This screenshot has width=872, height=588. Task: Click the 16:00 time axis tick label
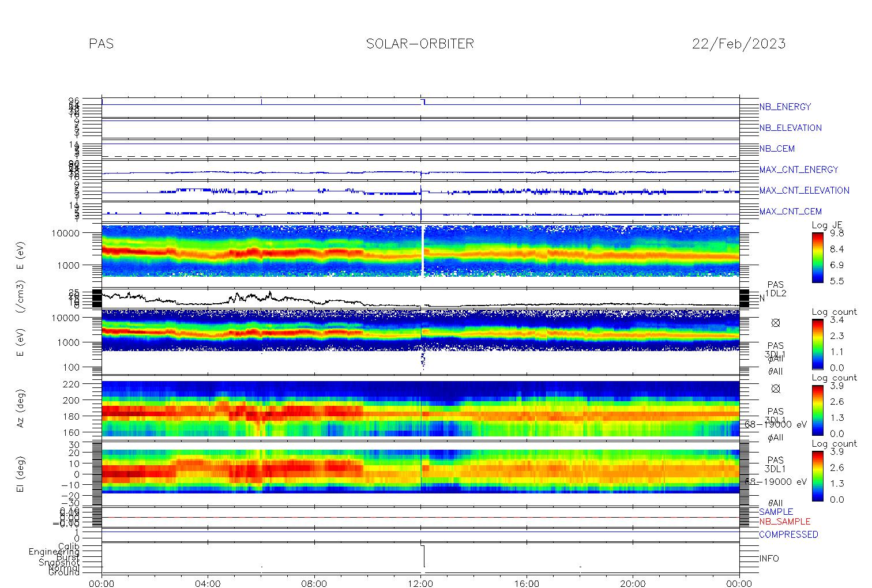[x=527, y=583]
